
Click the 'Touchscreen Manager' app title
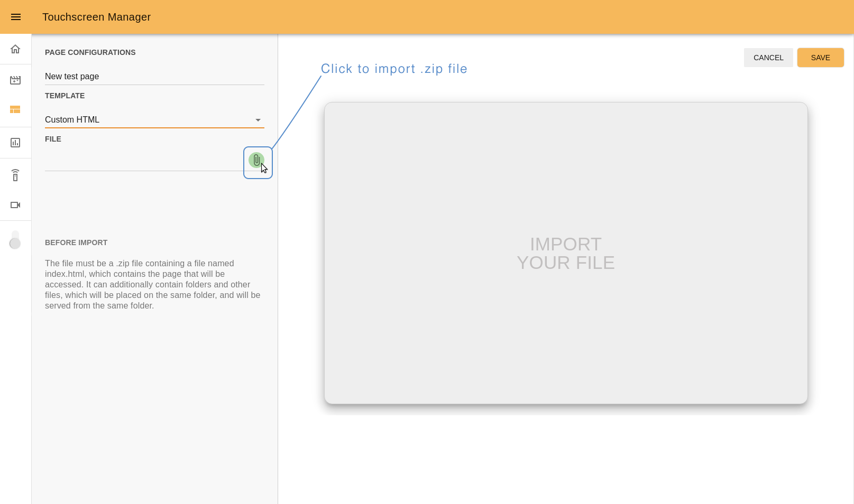click(x=96, y=17)
